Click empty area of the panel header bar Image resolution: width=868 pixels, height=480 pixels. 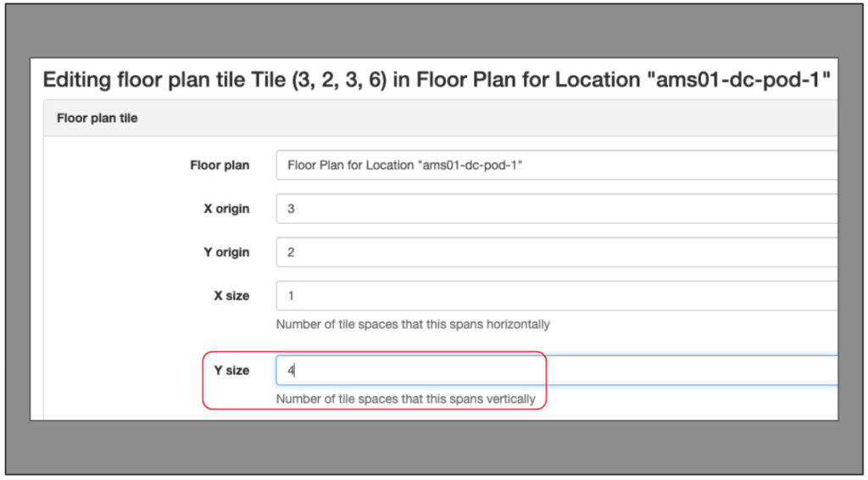[487, 118]
